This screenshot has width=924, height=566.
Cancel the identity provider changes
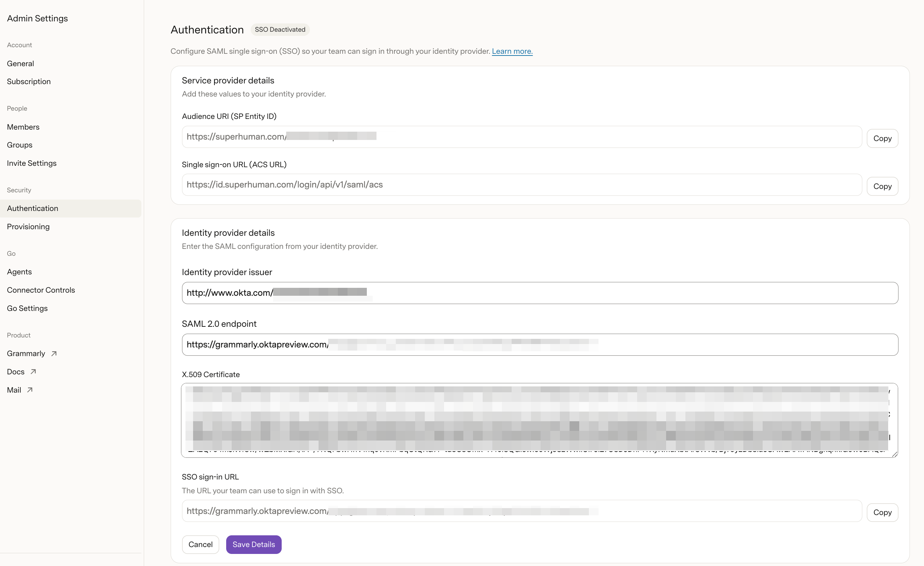200,544
